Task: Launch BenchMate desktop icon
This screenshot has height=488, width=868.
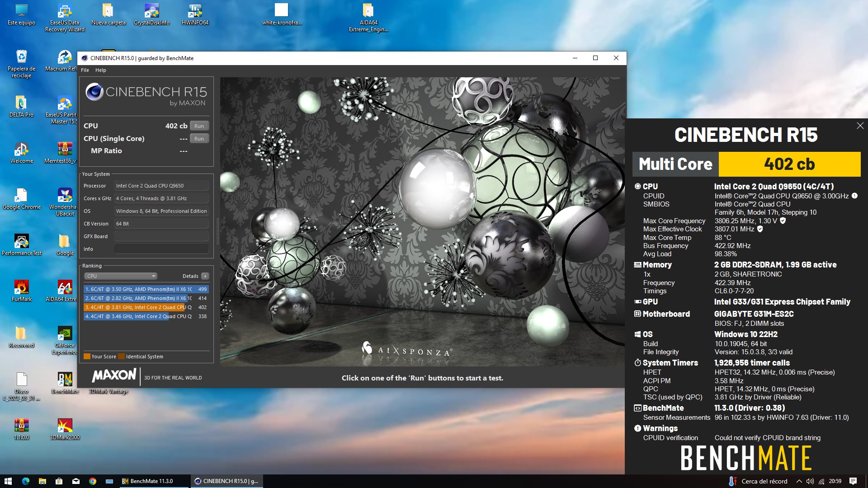Action: tap(65, 383)
